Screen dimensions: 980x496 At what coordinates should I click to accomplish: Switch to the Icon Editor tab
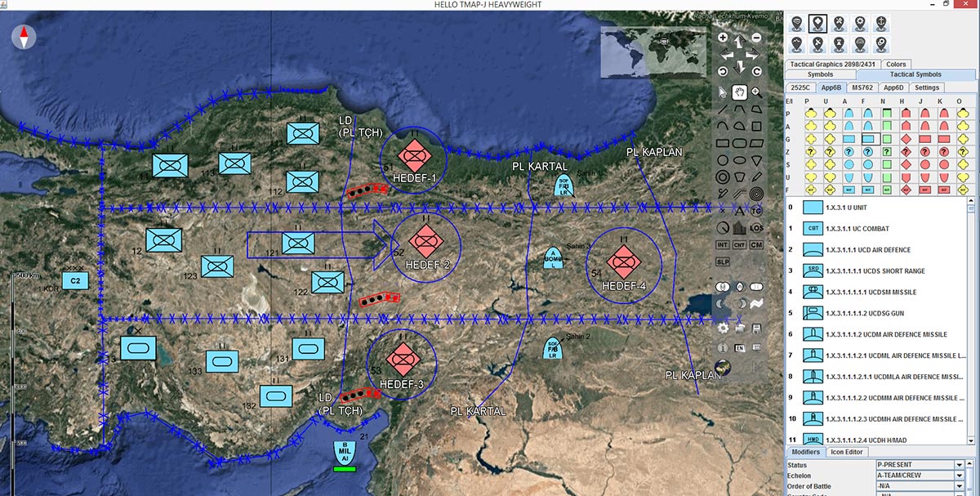pyautogui.click(x=847, y=452)
